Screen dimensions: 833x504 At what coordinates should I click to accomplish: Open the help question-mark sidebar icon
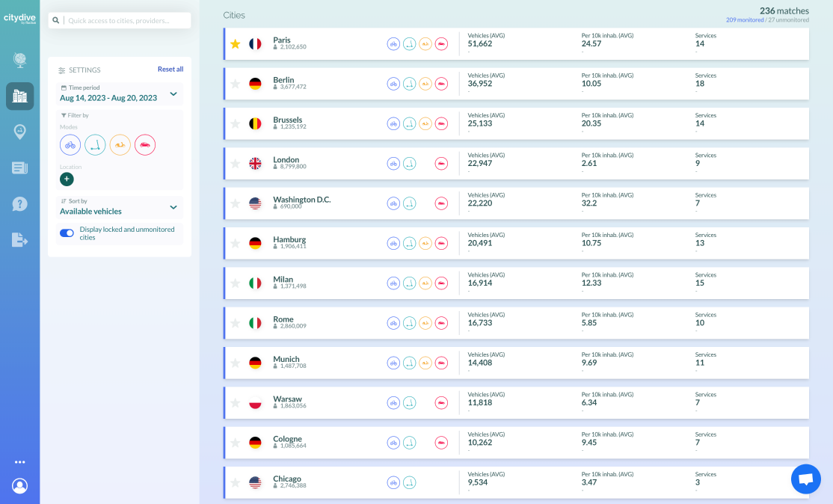tap(19, 203)
